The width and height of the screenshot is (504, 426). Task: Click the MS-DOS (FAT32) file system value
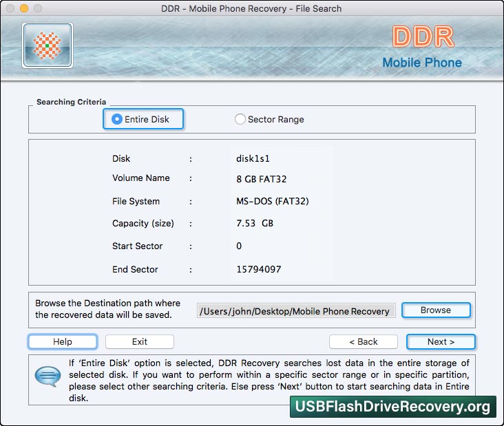pyautogui.click(x=272, y=202)
